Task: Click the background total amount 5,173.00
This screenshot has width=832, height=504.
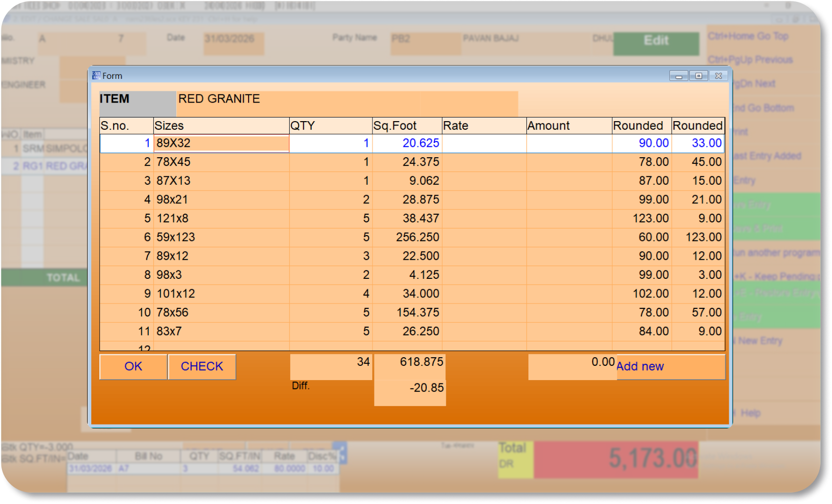Action: (x=616, y=459)
